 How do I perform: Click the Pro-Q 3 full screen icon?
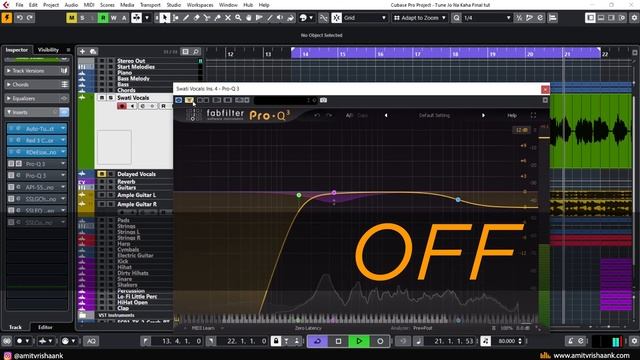tap(533, 116)
